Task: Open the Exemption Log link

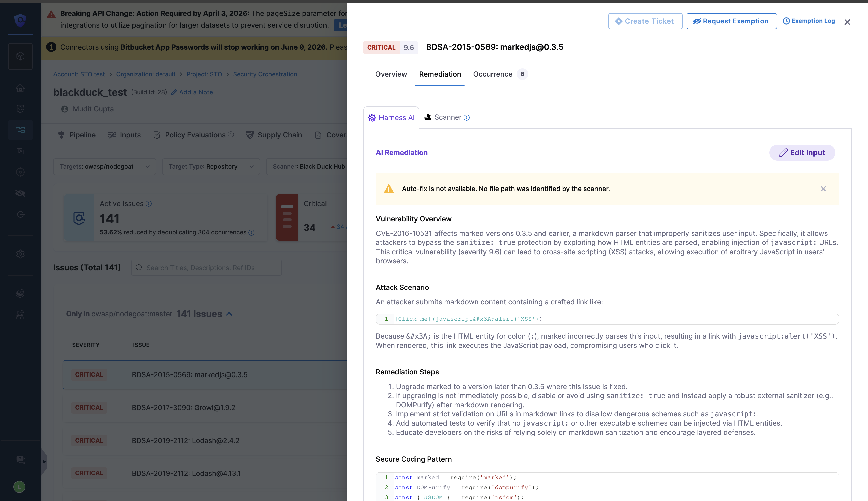Action: pos(809,21)
